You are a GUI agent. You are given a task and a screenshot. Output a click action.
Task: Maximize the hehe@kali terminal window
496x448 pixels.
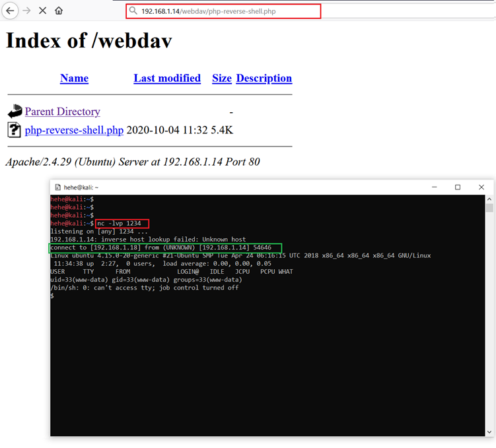tap(458, 187)
